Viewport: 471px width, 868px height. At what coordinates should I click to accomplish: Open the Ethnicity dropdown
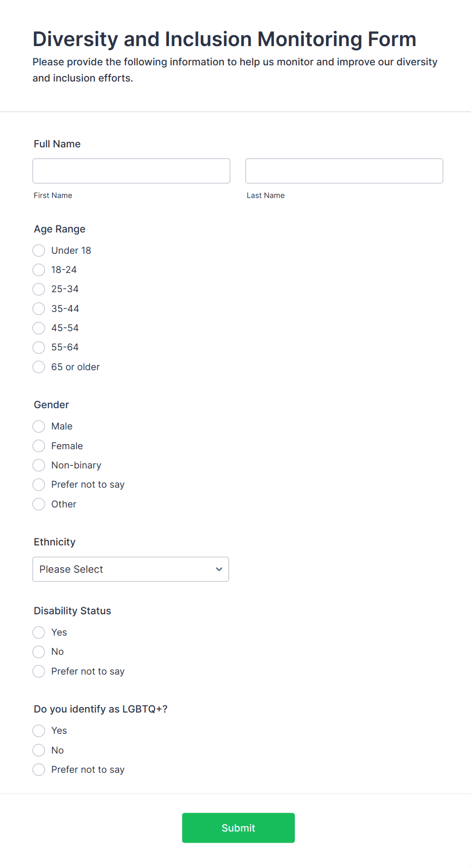[131, 569]
